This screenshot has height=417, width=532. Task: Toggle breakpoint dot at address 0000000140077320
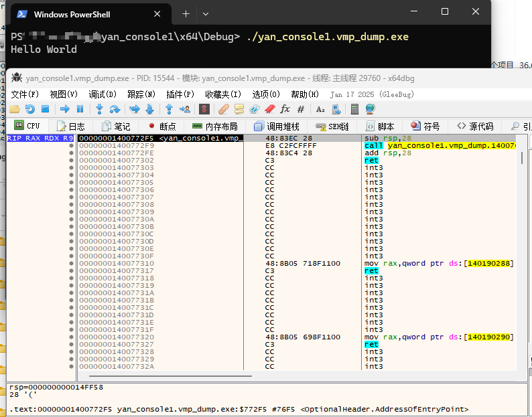click(71, 337)
